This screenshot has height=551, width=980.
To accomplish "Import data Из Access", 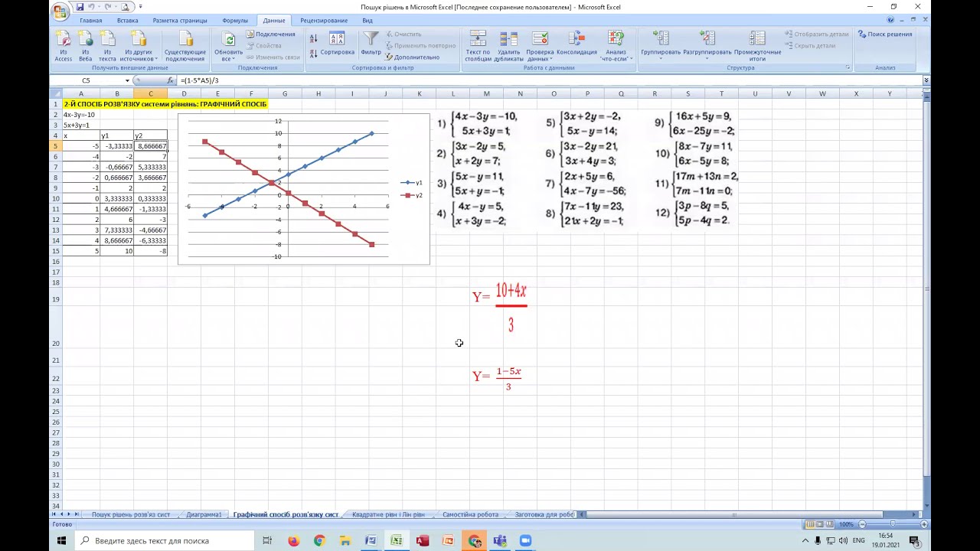I will coord(64,47).
